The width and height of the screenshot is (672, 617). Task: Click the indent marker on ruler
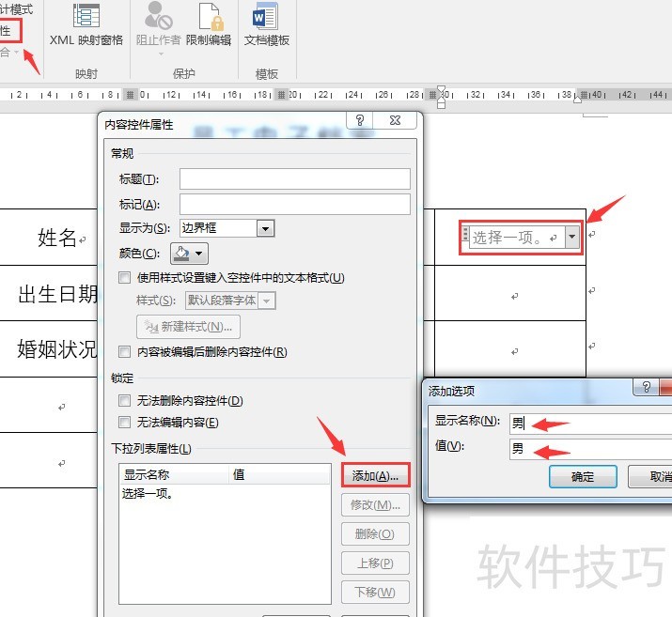click(441, 97)
